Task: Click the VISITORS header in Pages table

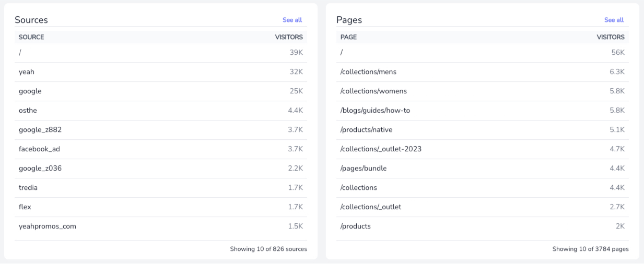Action: [611, 37]
